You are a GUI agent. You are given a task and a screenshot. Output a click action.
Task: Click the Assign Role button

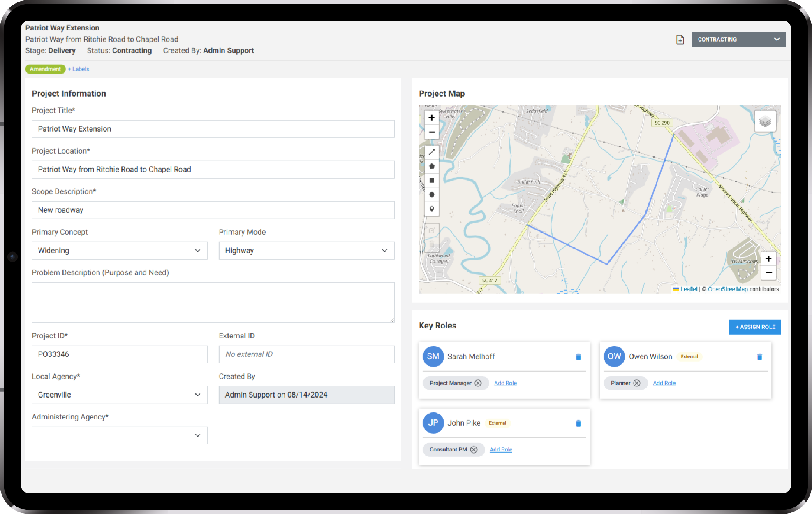point(755,327)
